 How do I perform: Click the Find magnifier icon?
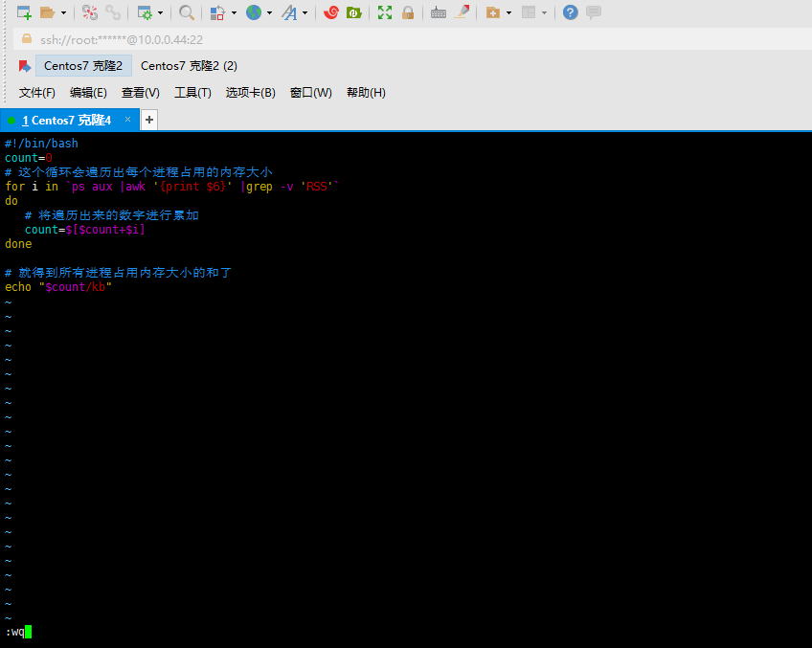click(187, 12)
